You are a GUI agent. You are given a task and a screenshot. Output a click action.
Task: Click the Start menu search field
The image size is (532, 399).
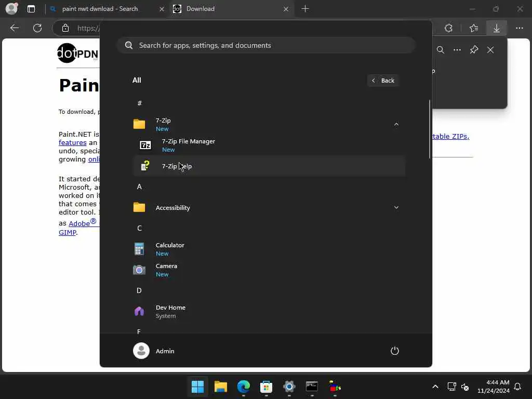pyautogui.click(x=266, y=46)
